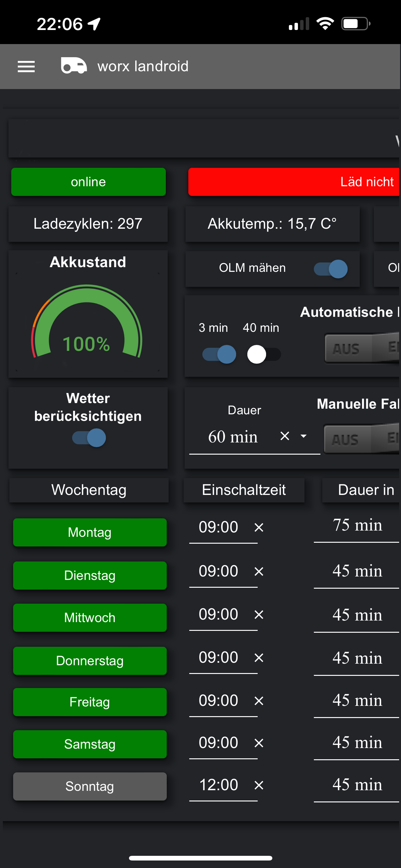Screen dimensions: 401x868
Task: Clear the Montag start time
Action: click(x=259, y=527)
